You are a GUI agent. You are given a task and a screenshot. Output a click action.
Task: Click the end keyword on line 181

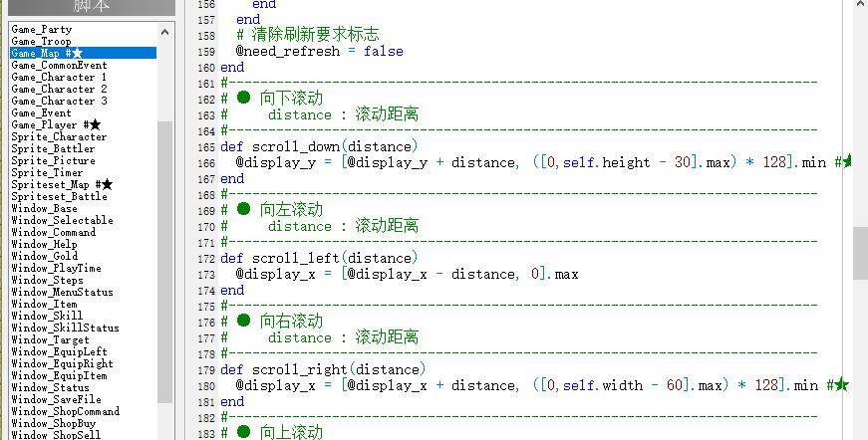click(x=232, y=402)
